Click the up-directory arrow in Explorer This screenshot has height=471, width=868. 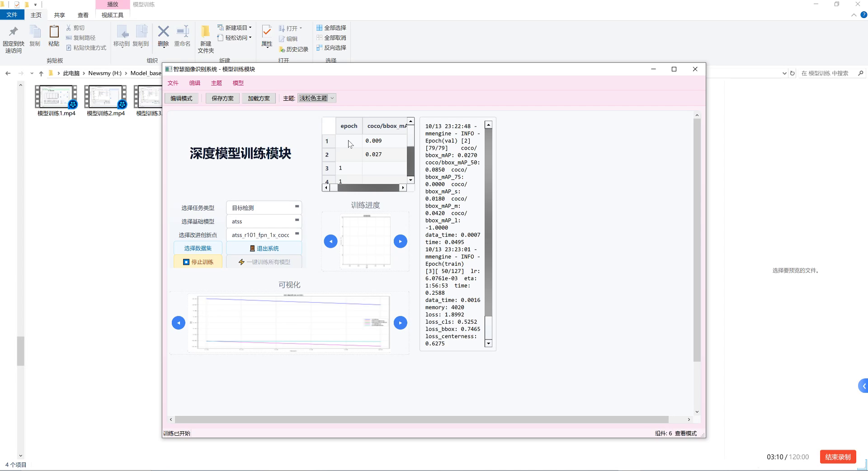pos(41,73)
